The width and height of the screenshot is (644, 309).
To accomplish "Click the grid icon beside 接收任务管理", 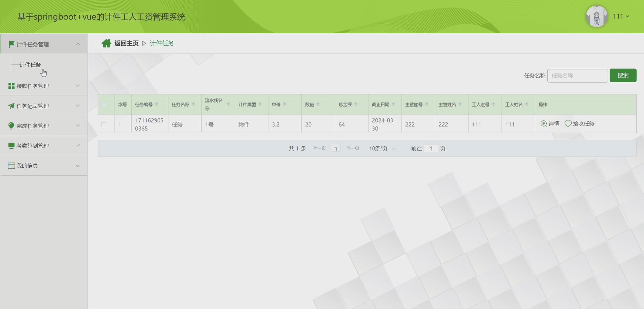I will pyautogui.click(x=11, y=86).
